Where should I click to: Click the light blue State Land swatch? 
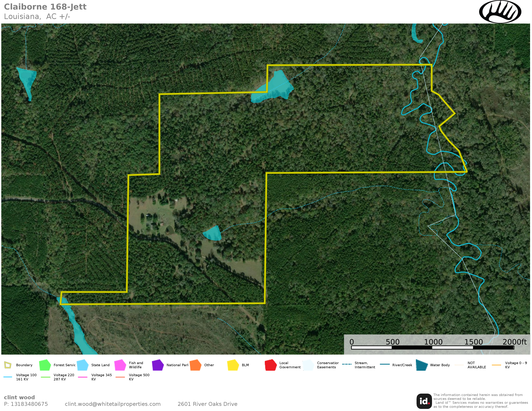pyautogui.click(x=83, y=365)
